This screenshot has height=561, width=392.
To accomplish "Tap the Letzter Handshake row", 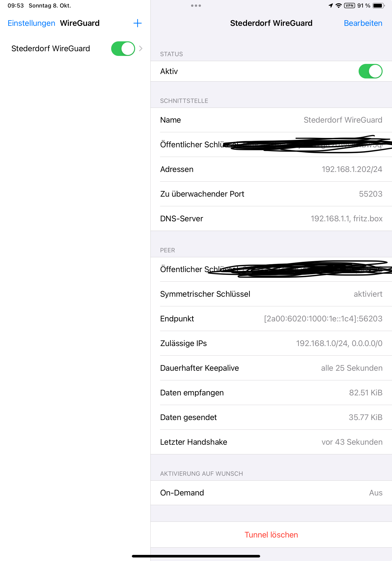I will pyautogui.click(x=271, y=442).
